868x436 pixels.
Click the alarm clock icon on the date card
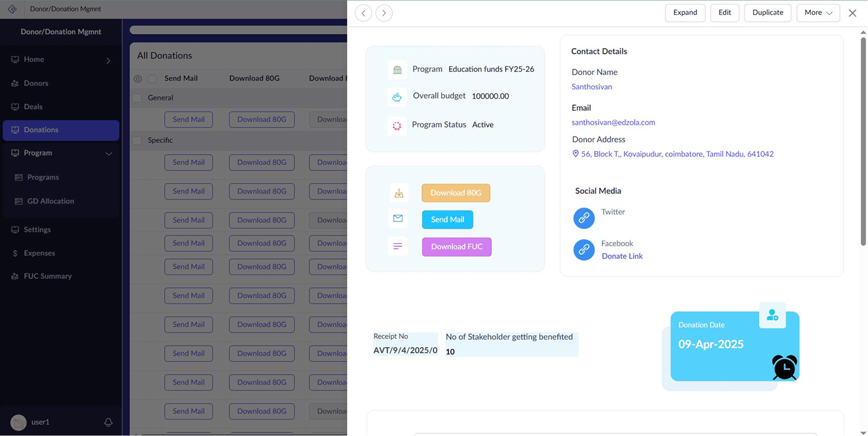pos(785,367)
